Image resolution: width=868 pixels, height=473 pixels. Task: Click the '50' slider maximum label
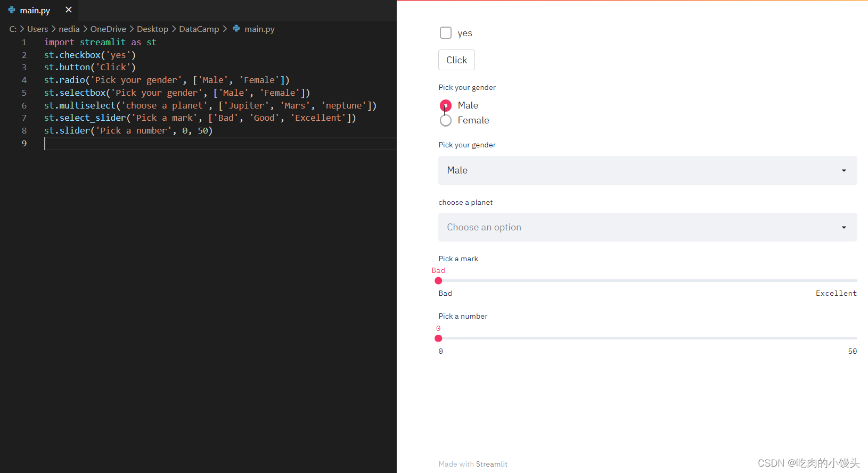coord(853,351)
